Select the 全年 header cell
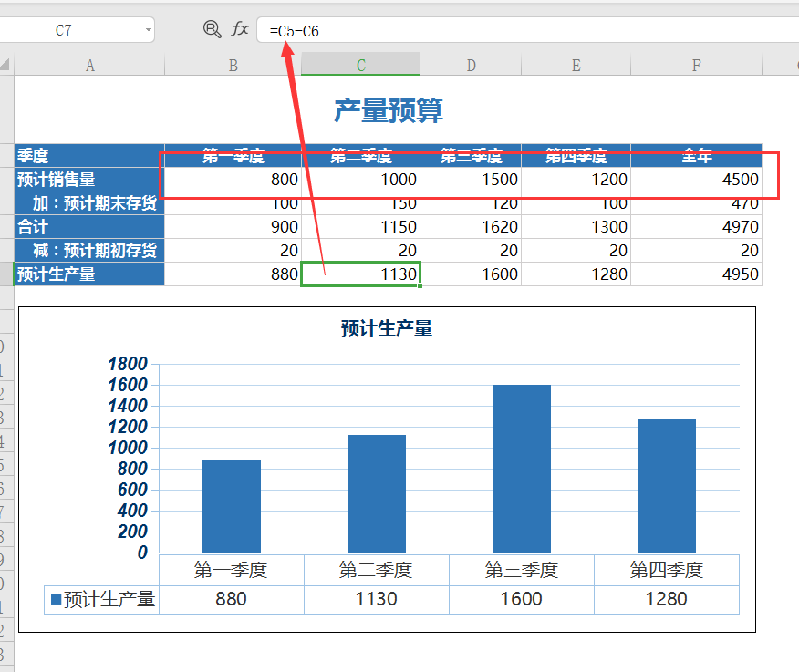This screenshot has height=672, width=799. tap(696, 155)
